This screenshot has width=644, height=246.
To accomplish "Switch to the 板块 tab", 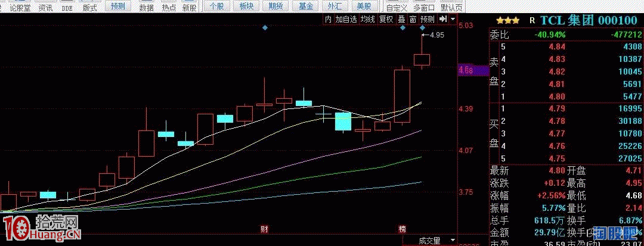I will tap(246, 6).
